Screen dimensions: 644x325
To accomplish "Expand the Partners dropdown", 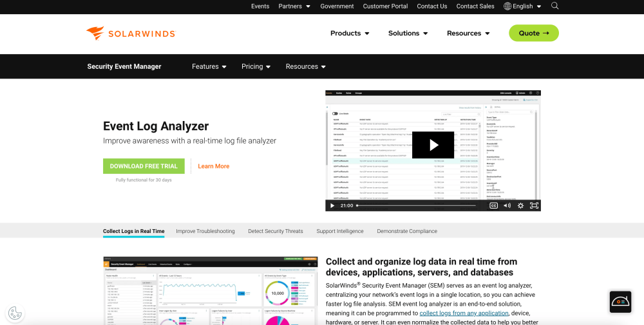I will (294, 6).
